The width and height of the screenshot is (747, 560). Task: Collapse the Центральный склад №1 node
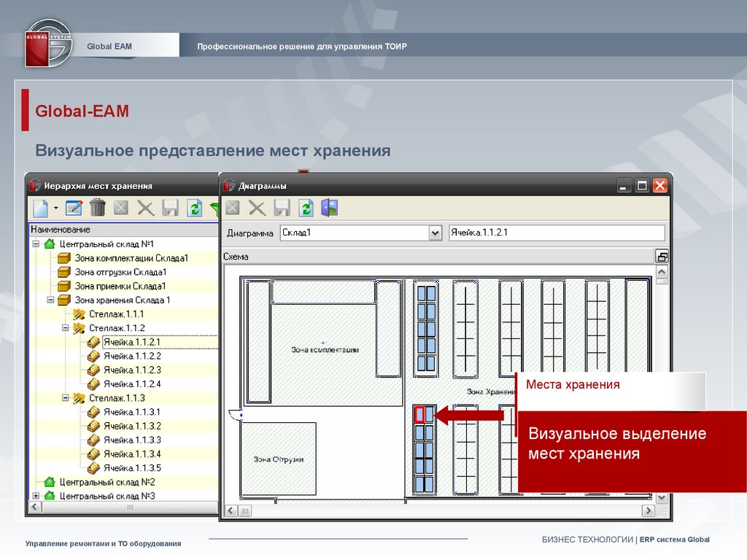pyautogui.click(x=36, y=244)
